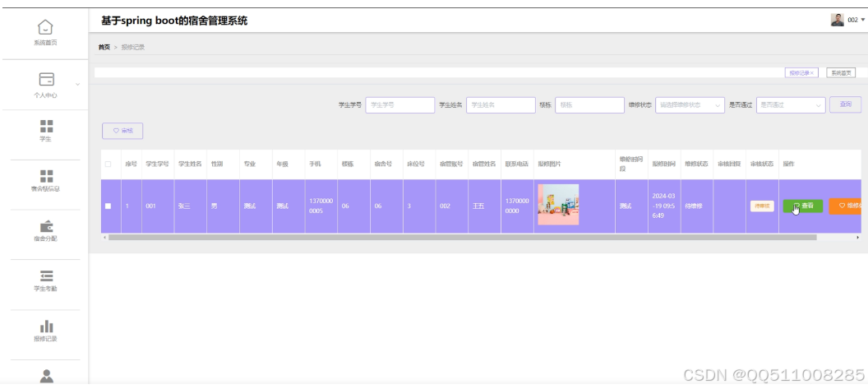
Task: Click the contact phone cell 13700000000
Action: (517, 206)
